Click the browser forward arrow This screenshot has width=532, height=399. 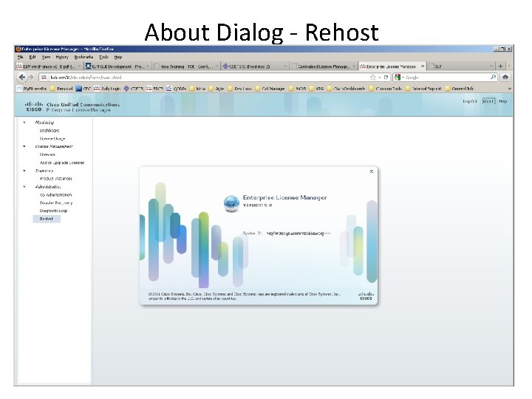[31, 78]
